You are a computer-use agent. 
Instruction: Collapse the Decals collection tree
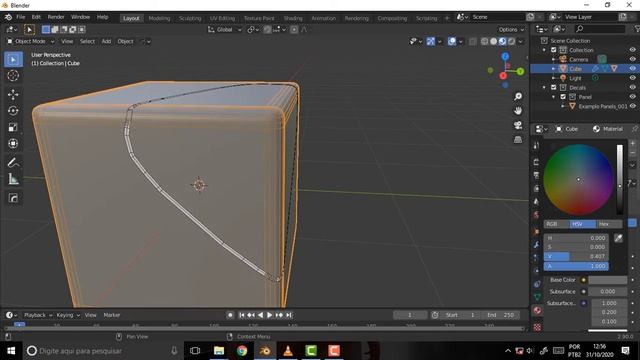[544, 87]
